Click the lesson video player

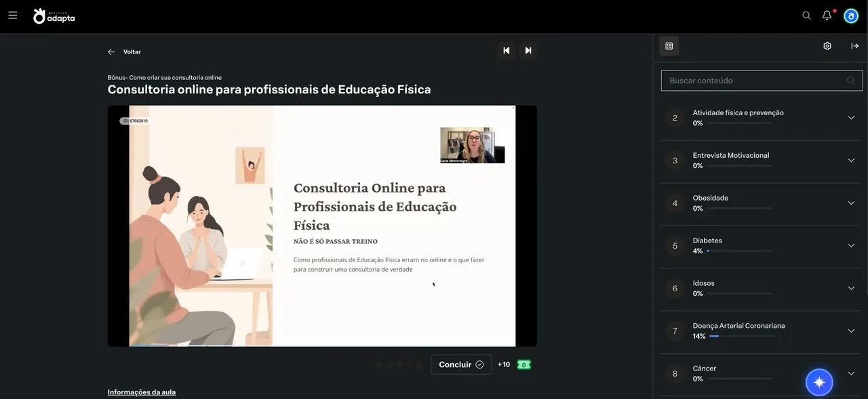tap(322, 226)
